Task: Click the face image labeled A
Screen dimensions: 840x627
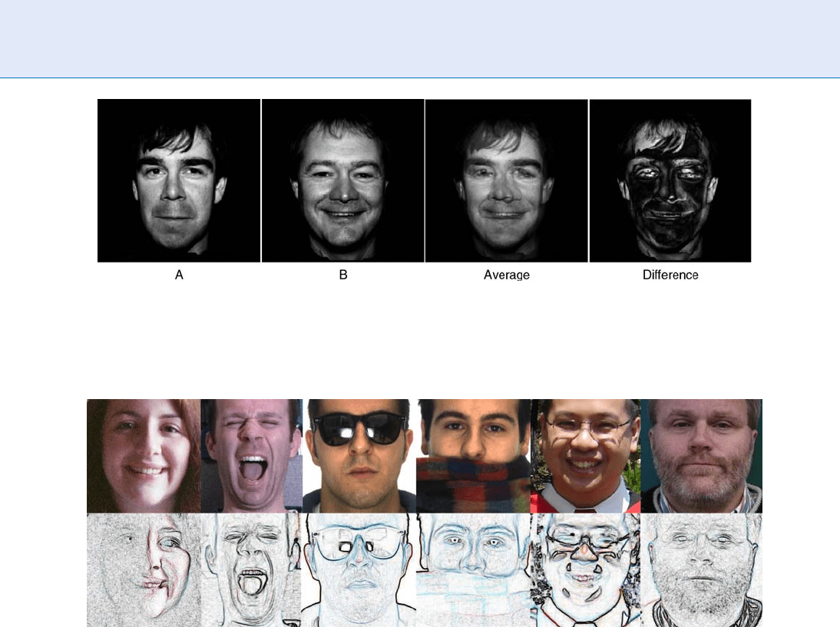Action: tap(179, 181)
